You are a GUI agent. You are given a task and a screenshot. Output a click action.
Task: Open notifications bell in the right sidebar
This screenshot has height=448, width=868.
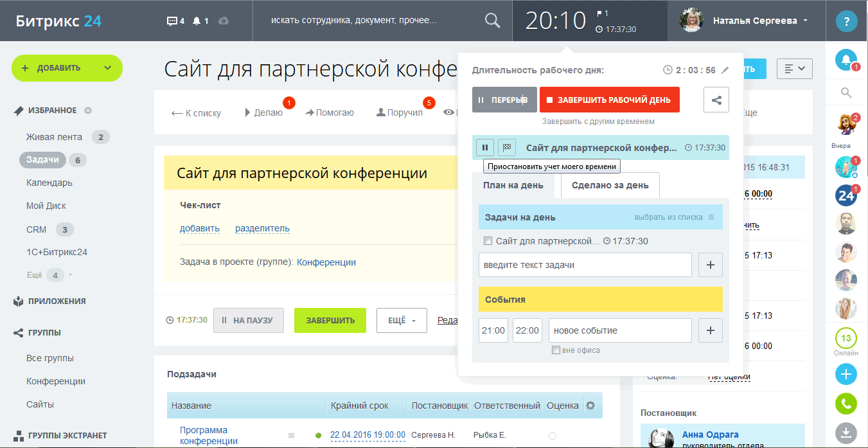846,60
